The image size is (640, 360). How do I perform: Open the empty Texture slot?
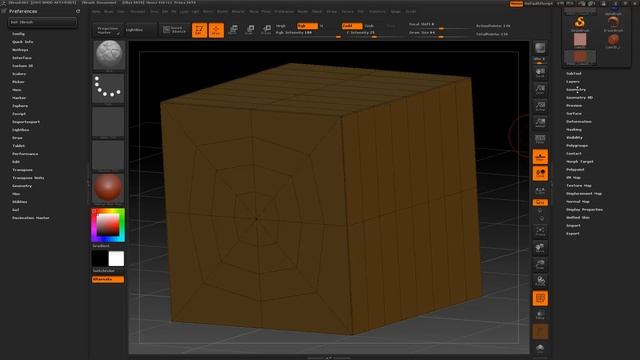pyautogui.click(x=109, y=155)
